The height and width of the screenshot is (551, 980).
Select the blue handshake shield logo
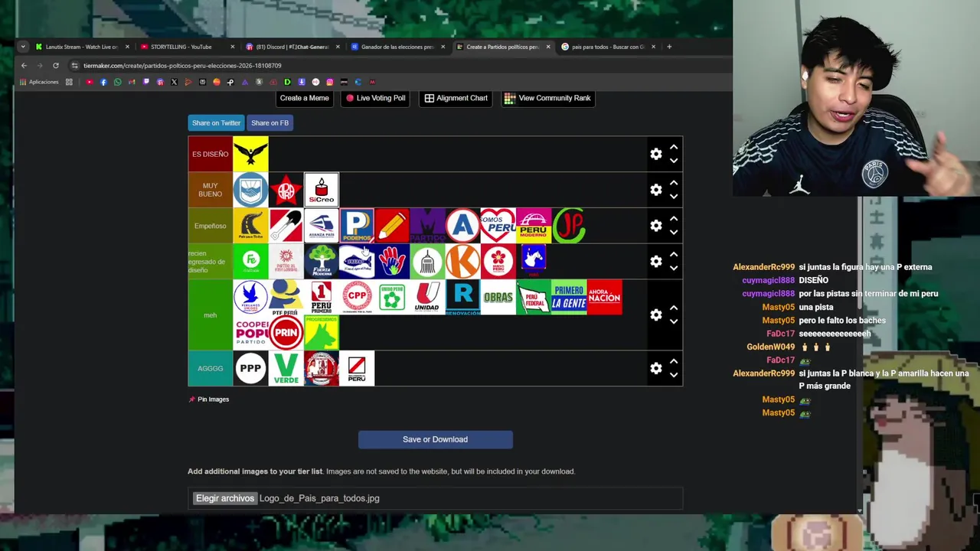(x=250, y=190)
